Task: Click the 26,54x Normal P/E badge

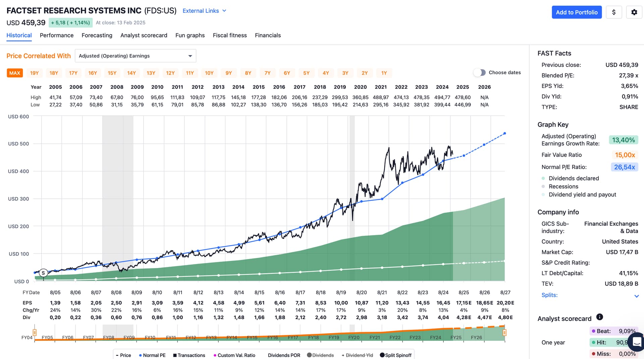Action: pos(624,167)
